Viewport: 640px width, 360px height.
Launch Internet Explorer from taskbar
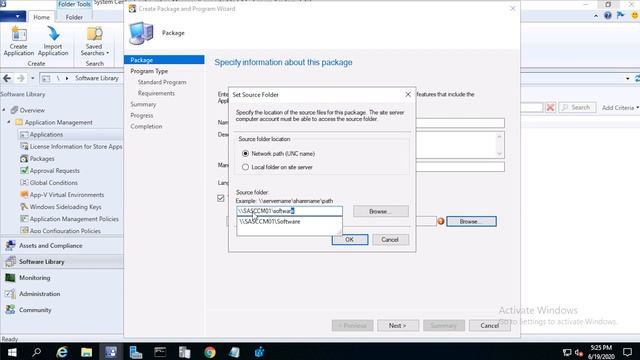(62, 352)
